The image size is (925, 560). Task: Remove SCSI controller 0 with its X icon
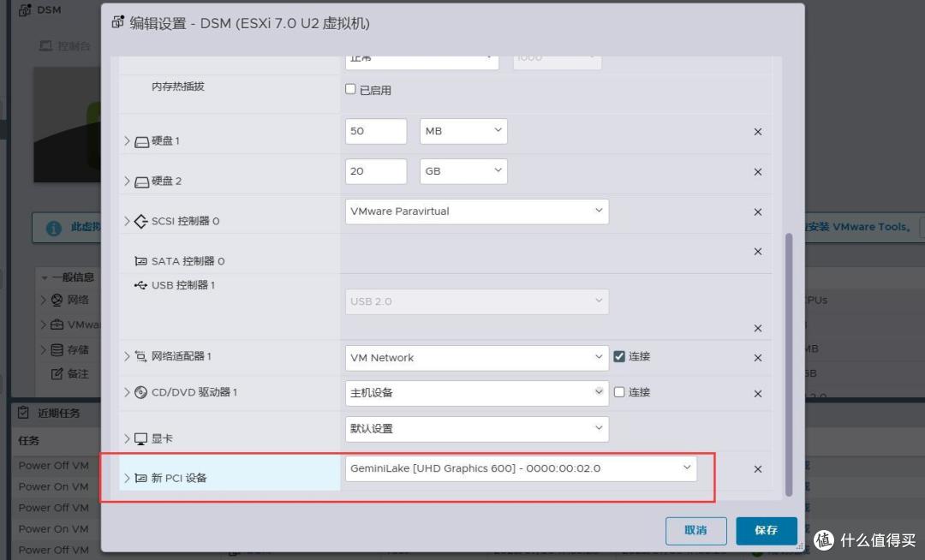coord(758,211)
